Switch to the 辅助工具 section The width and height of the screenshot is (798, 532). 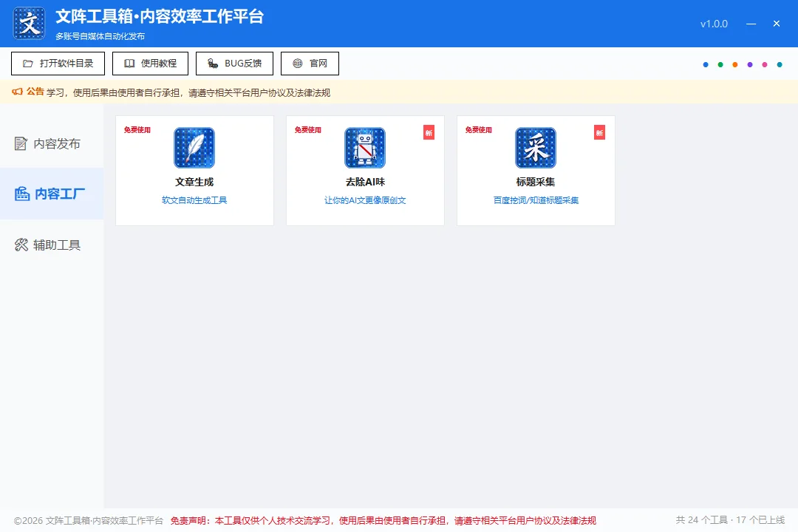coord(52,245)
